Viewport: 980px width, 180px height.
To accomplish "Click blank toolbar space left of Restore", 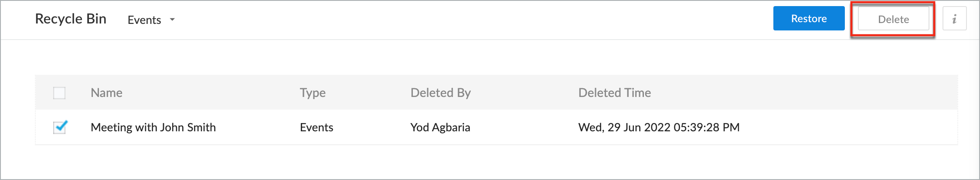I will point(480,20).
